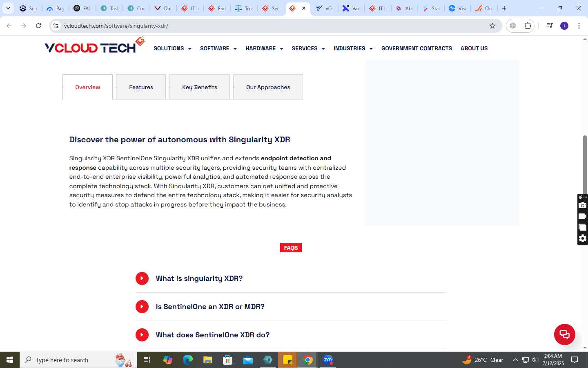
Task: Expand 'What does SentinelOne XDR do?' question
Action: tap(291, 335)
